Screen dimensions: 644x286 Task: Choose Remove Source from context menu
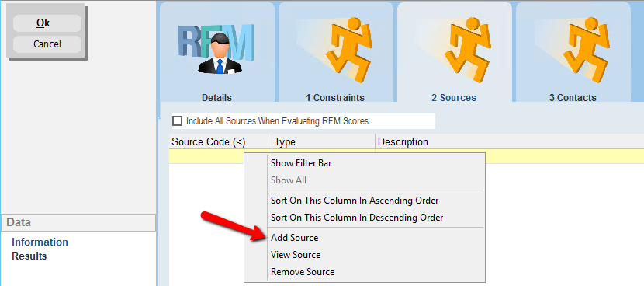[365, 272]
